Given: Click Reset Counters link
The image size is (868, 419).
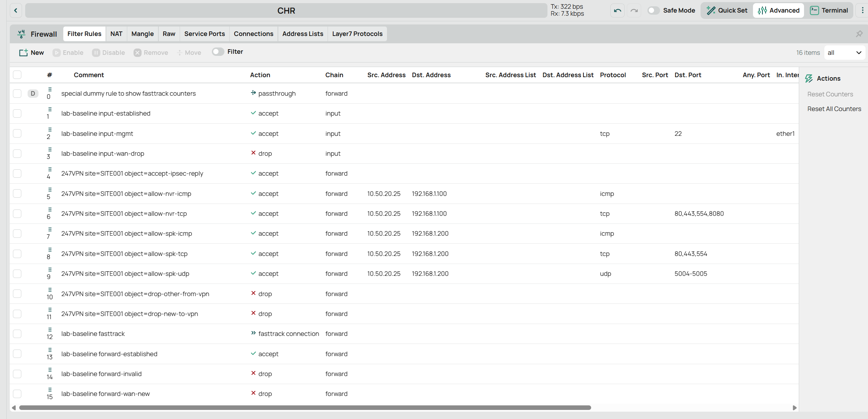Looking at the screenshot, I should 830,94.
